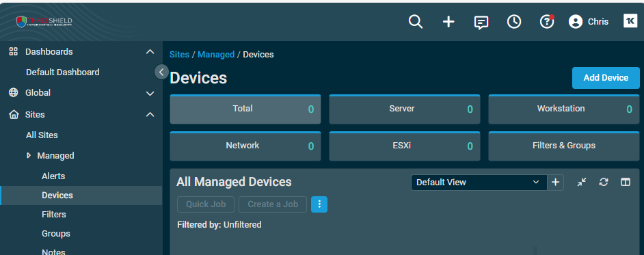644x255 pixels.
Task: Open the search magnifier icon
Action: [415, 21]
